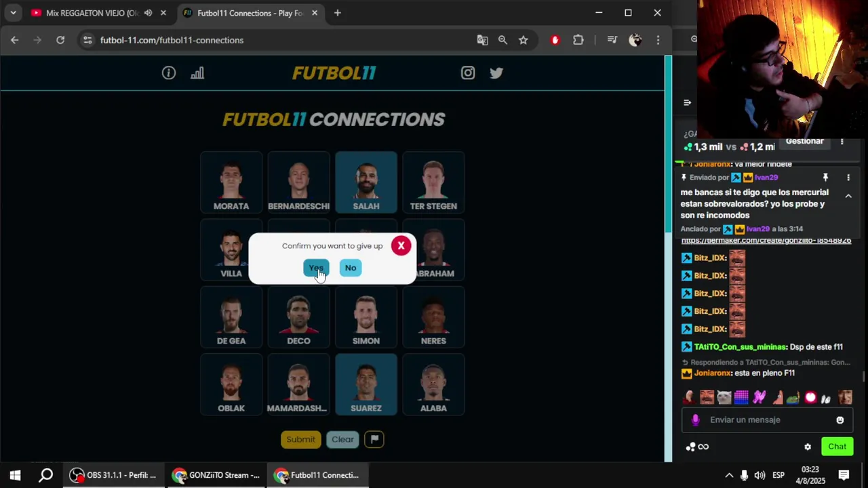Select the Mamardashvili player card
The image size is (868, 488).
pos(298,384)
